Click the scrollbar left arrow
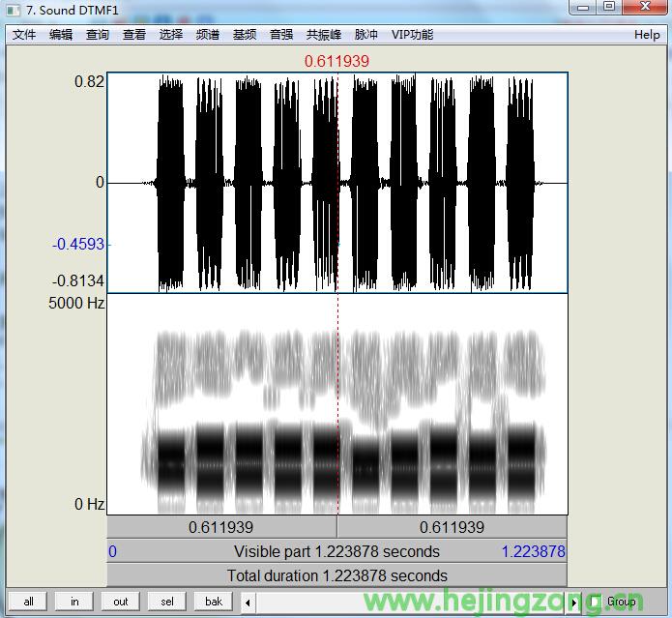The image size is (672, 618). pos(248,602)
